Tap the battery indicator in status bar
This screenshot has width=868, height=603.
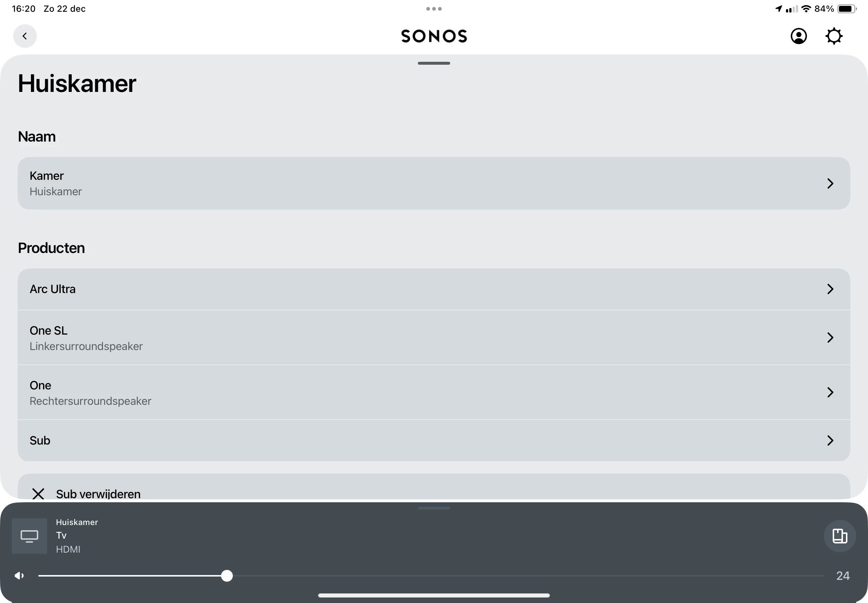[846, 9]
